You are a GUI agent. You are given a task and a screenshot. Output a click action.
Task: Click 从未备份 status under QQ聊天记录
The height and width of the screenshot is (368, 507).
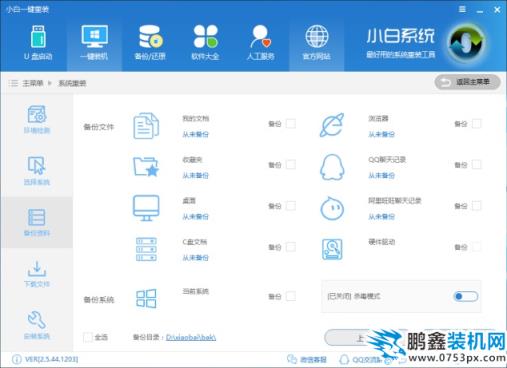381,175
